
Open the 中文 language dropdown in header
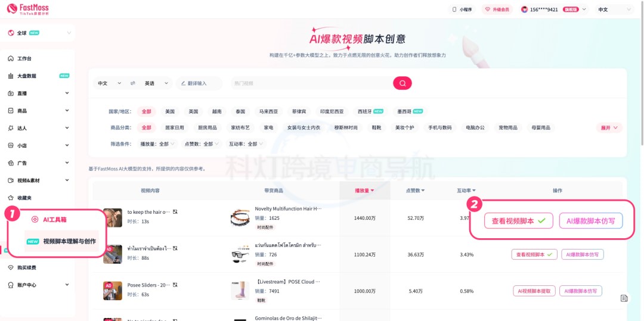pyautogui.click(x=614, y=10)
